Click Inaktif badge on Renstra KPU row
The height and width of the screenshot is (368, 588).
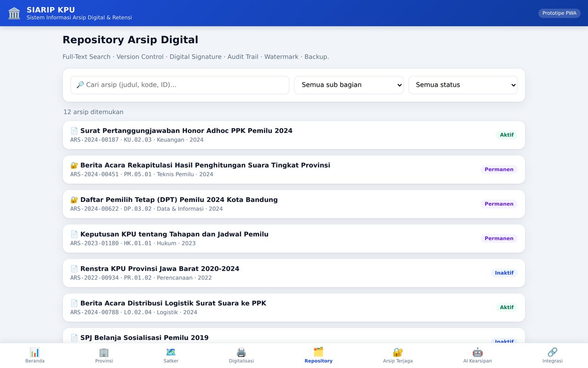pyautogui.click(x=504, y=273)
